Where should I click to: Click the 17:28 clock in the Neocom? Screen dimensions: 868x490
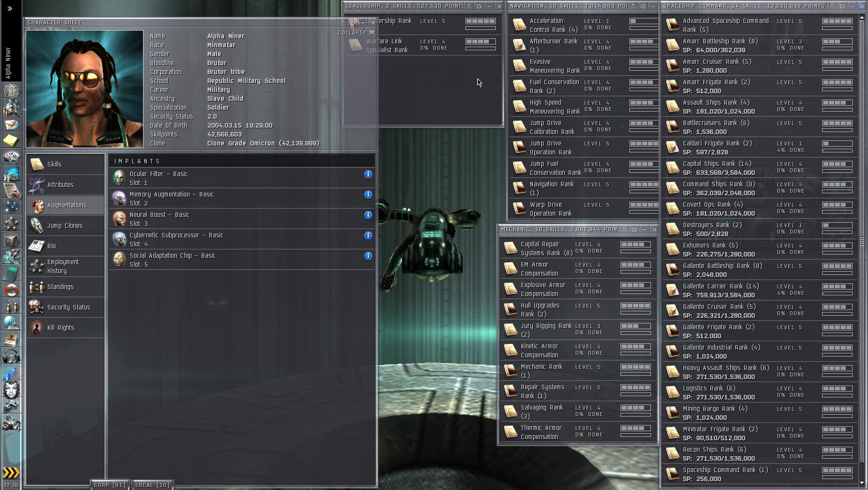[x=11, y=486]
